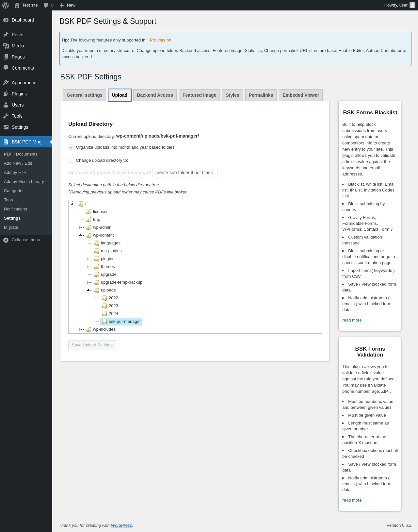Select the languages folder icon

tap(97, 243)
